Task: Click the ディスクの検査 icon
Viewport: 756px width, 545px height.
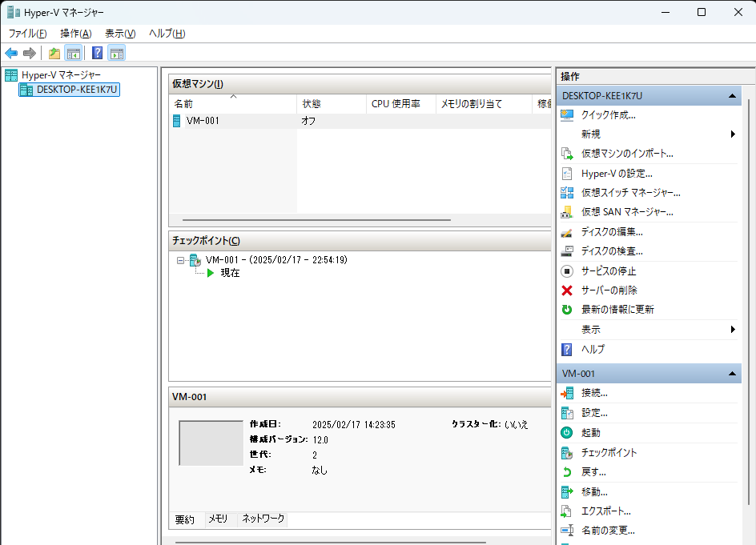Action: click(x=567, y=251)
